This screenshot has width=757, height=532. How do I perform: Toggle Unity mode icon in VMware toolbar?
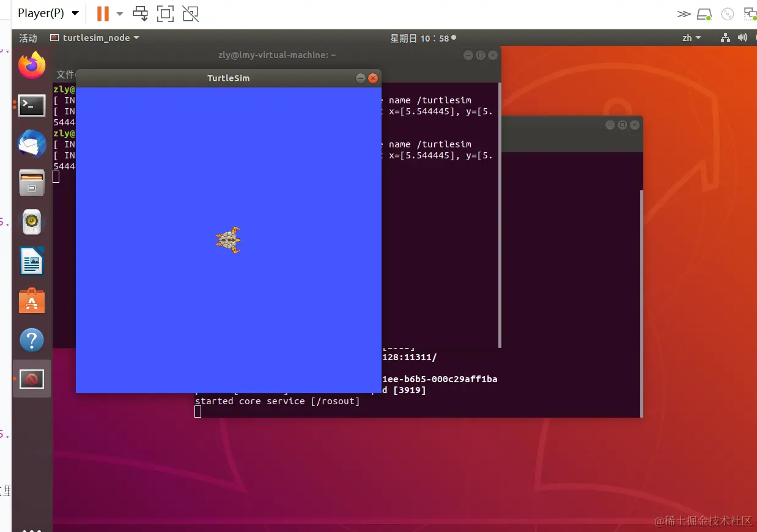click(x=191, y=13)
